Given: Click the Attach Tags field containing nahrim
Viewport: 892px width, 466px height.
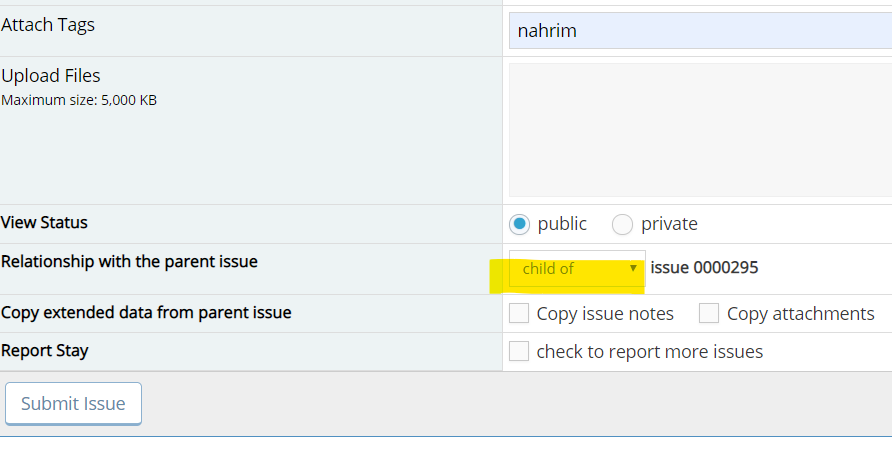Looking at the screenshot, I should [699, 30].
